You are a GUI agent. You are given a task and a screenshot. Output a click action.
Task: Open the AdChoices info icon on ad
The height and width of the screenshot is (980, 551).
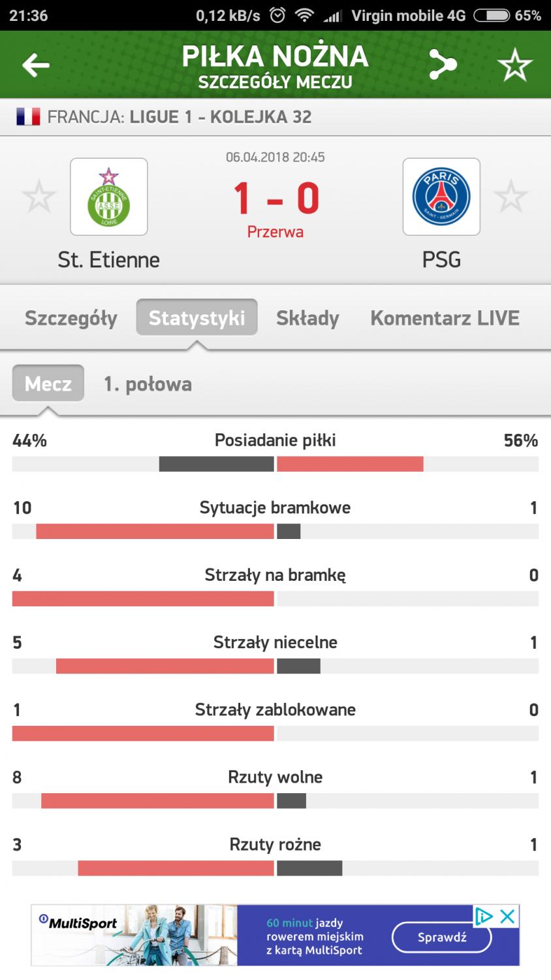(483, 917)
